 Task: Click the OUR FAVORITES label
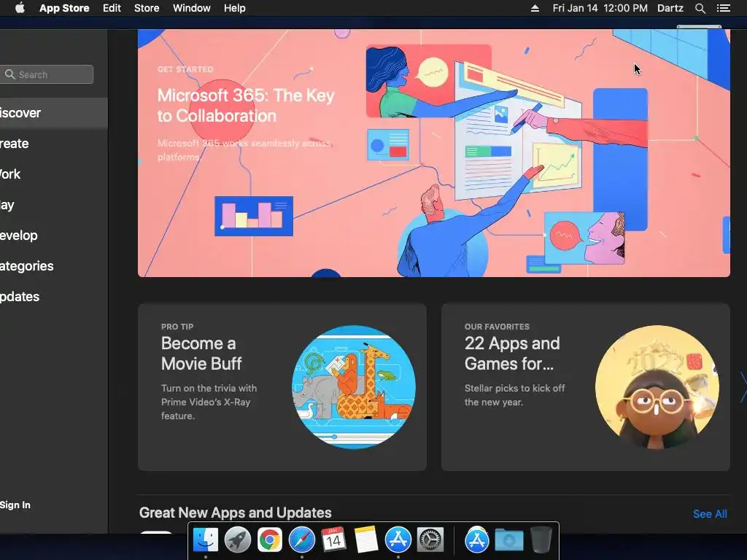coord(497,327)
